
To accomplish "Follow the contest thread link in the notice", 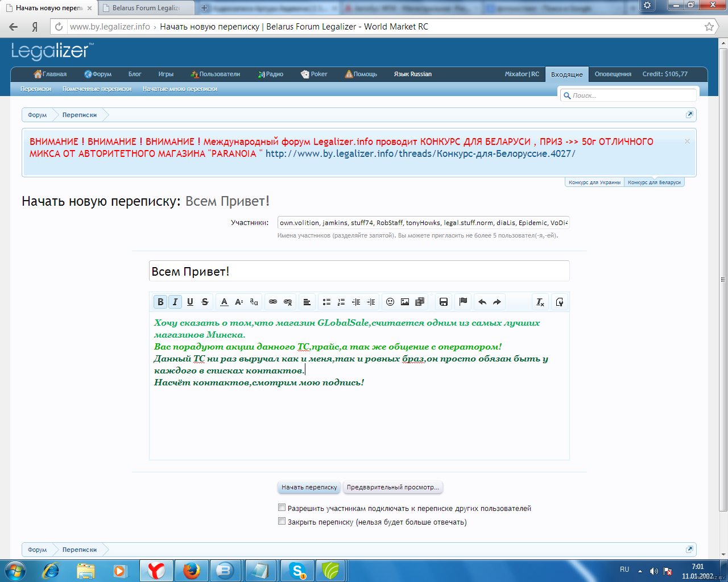I will [x=420, y=153].
